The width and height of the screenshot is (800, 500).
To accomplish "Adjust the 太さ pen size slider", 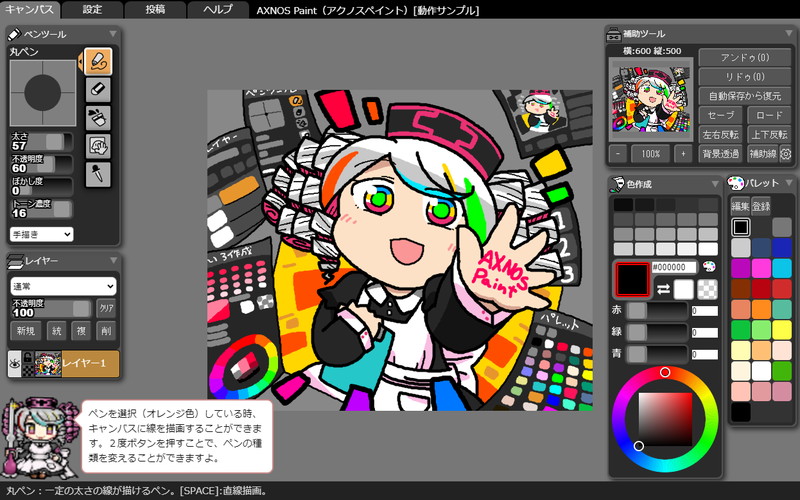I will [42, 141].
